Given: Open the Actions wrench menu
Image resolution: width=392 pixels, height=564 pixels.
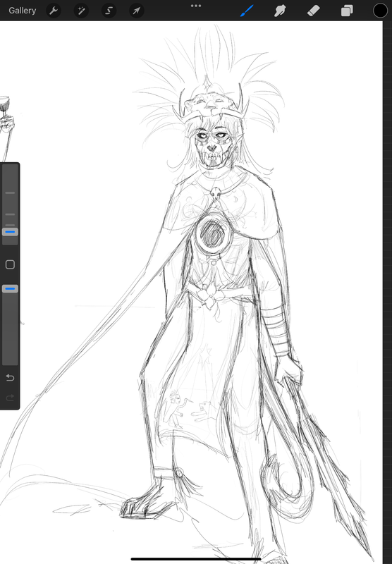Looking at the screenshot, I should (x=54, y=11).
